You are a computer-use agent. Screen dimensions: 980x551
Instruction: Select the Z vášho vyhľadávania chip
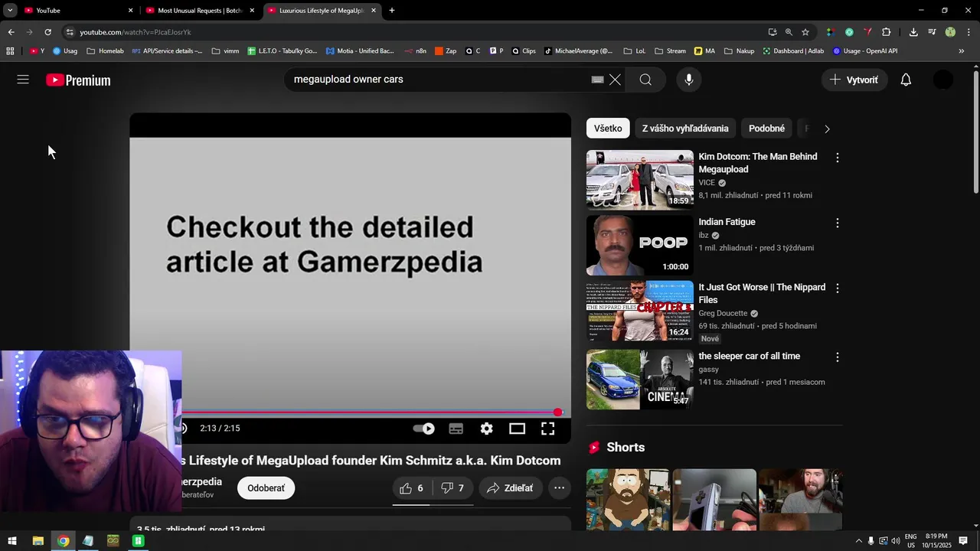pyautogui.click(x=685, y=129)
